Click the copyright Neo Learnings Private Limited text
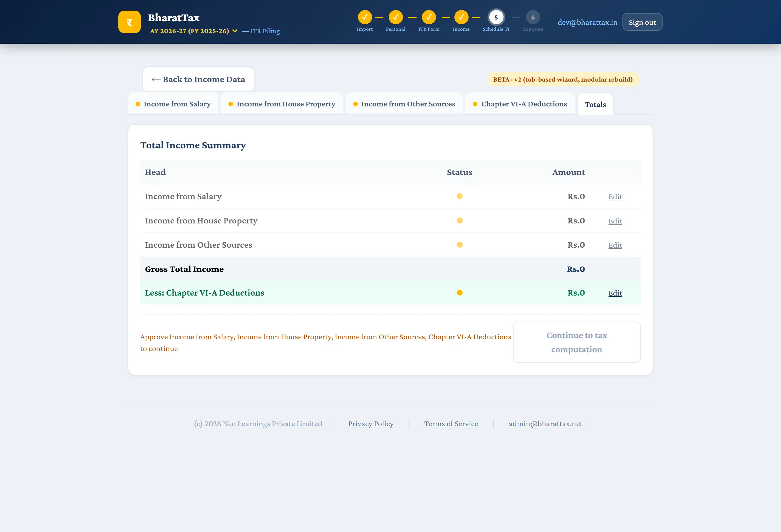Image resolution: width=781 pixels, height=532 pixels. (258, 424)
